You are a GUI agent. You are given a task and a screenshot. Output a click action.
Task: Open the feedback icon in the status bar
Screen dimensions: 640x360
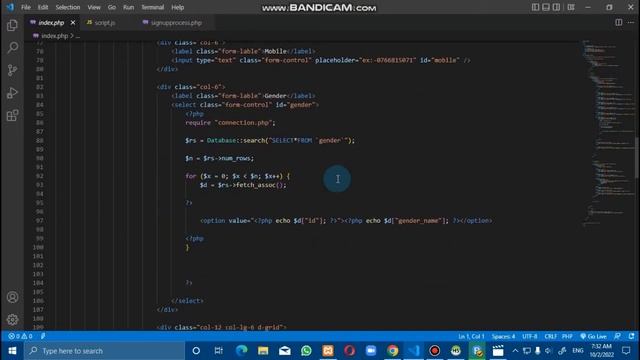point(618,336)
